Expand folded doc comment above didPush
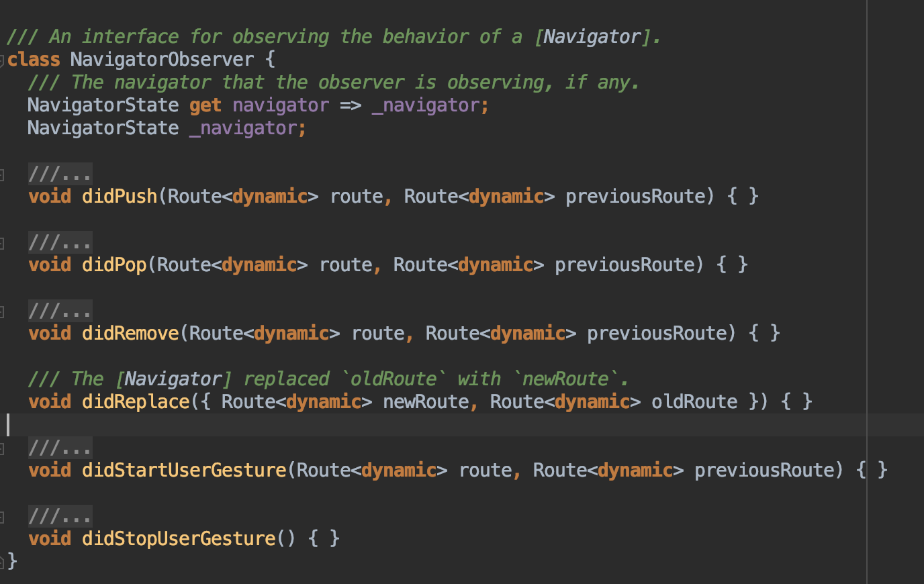This screenshot has width=924, height=584. tap(60, 175)
